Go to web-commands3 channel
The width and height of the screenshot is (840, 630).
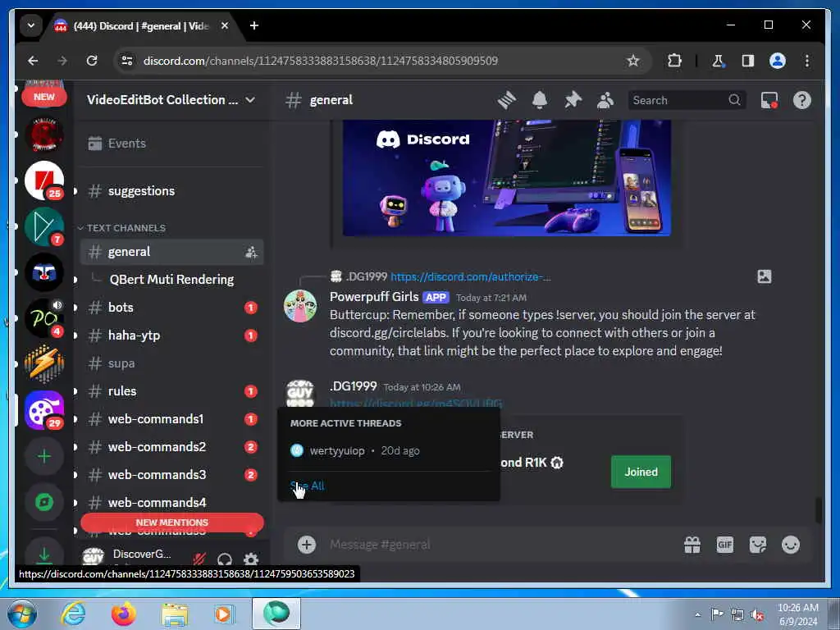pyautogui.click(x=171, y=475)
